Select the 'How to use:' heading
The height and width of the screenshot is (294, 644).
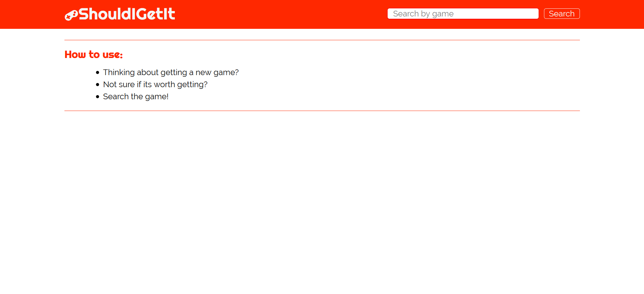[94, 54]
